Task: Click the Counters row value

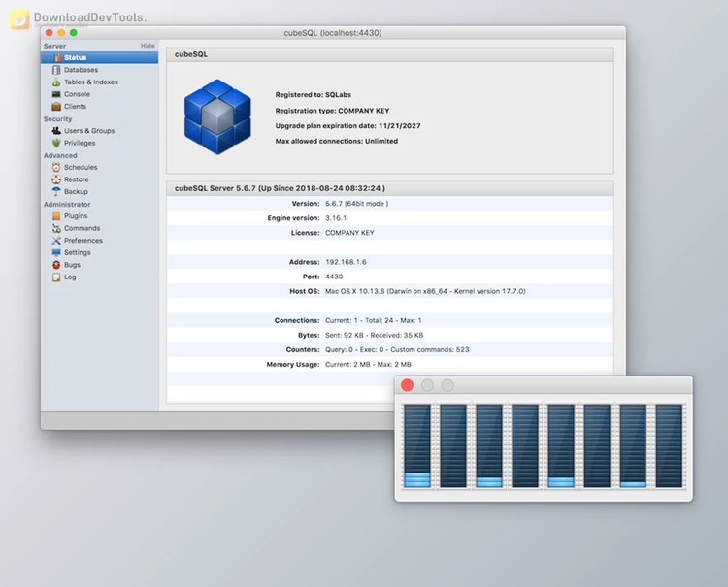Action: point(397,350)
